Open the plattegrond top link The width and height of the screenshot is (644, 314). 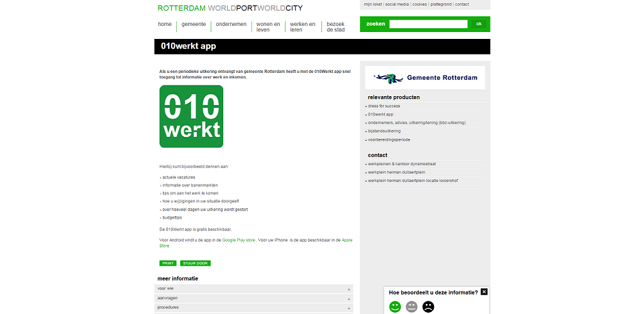[x=441, y=4]
